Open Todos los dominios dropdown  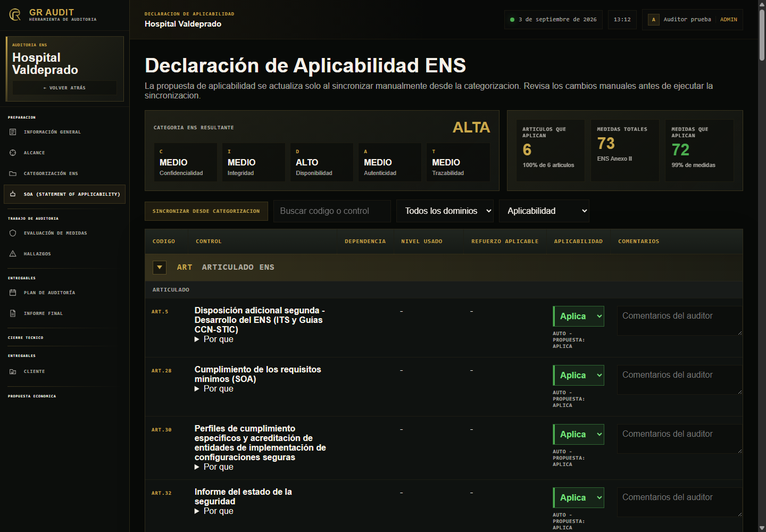pyautogui.click(x=445, y=211)
